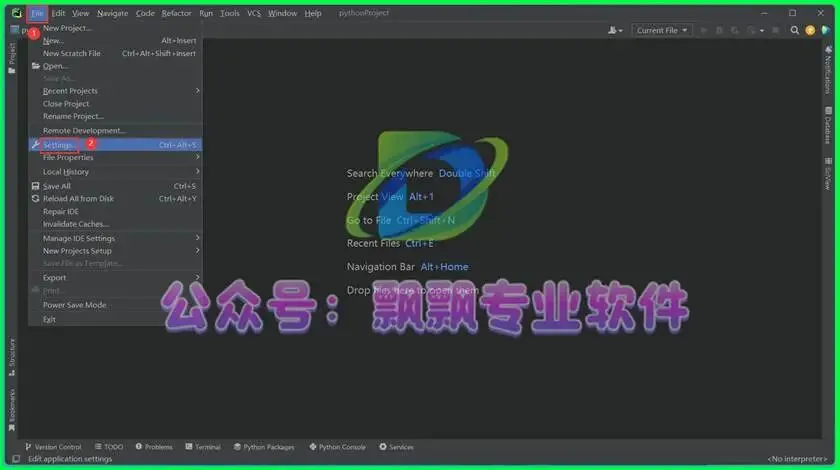Choose Remote Development menu entry

(x=115, y=131)
